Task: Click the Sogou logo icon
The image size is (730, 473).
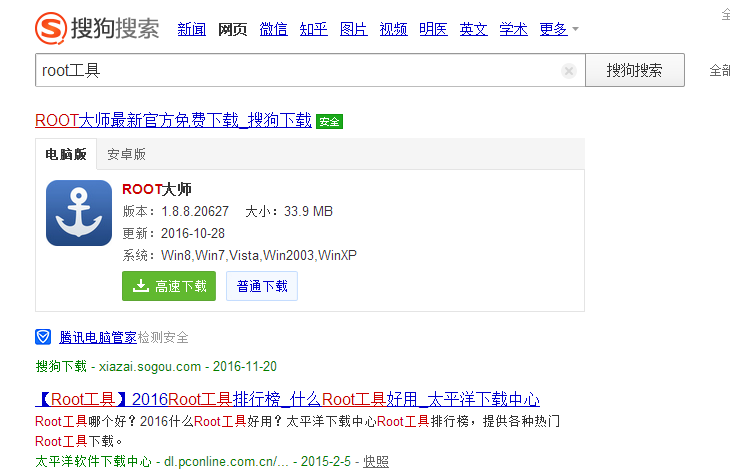Action: tap(51, 28)
